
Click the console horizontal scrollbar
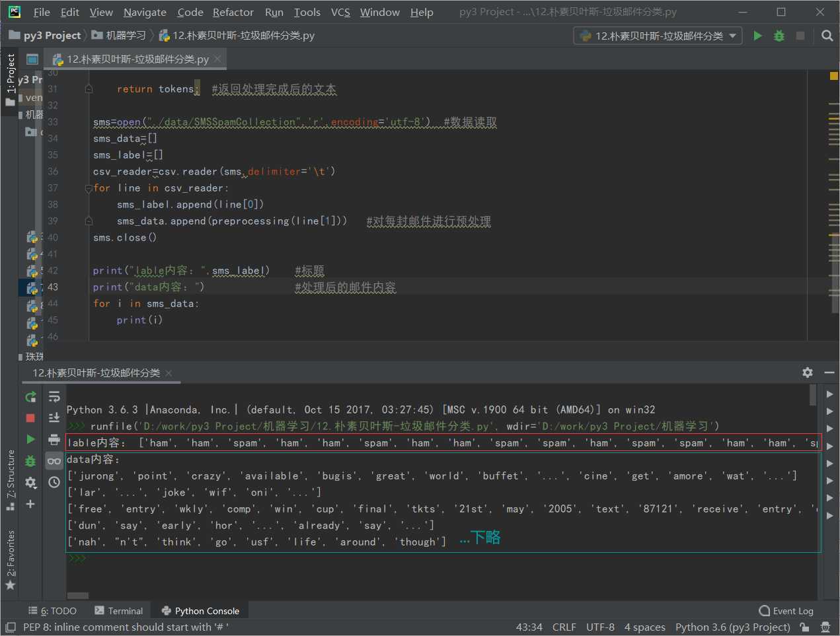78,595
